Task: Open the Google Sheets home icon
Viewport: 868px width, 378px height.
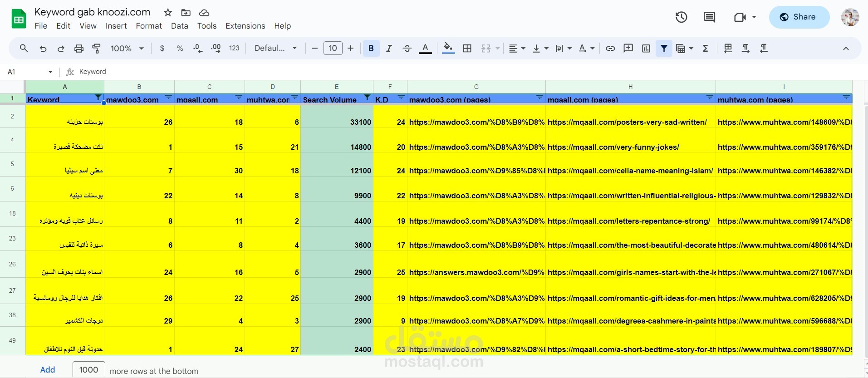Action: point(19,19)
